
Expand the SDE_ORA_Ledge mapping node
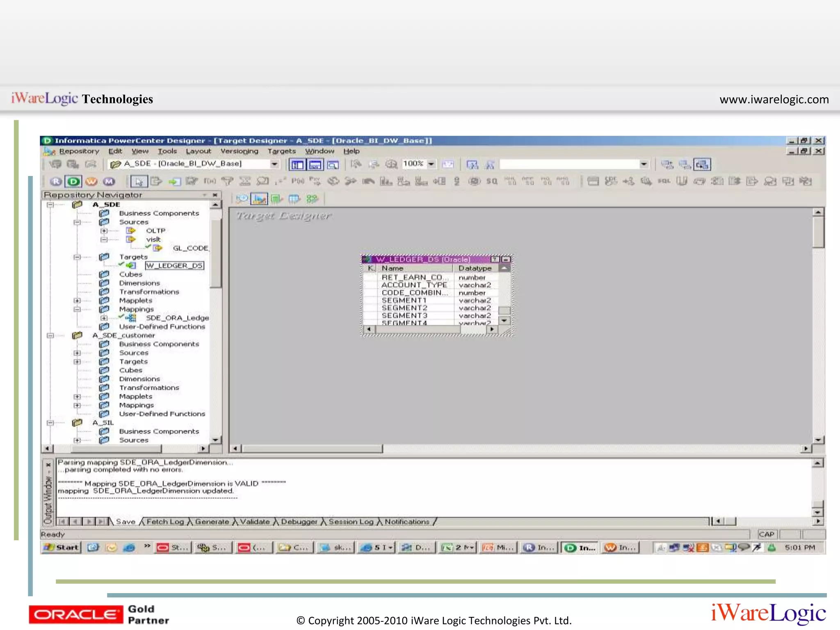coord(104,318)
